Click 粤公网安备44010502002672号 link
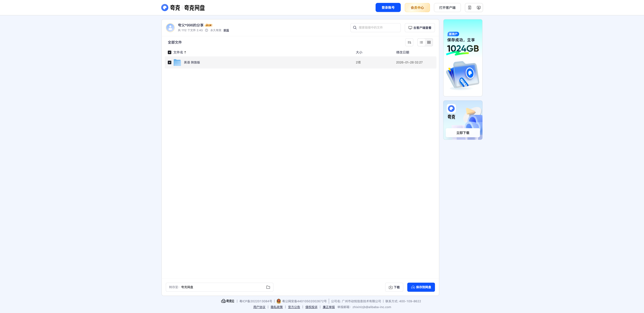Screen dimensions: 644x313 point(304,301)
